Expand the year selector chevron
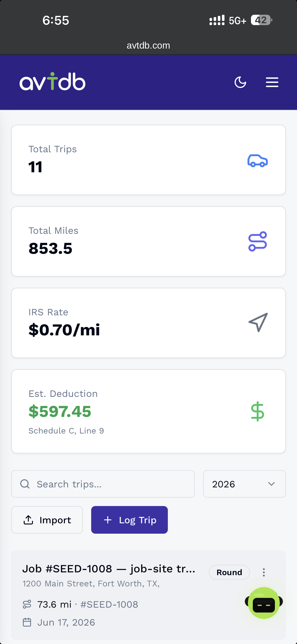 pos(271,484)
